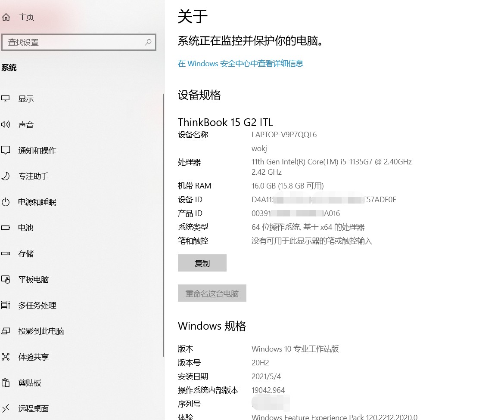Click the 设备规格 section heading
The height and width of the screenshot is (420, 504).
coord(199,95)
